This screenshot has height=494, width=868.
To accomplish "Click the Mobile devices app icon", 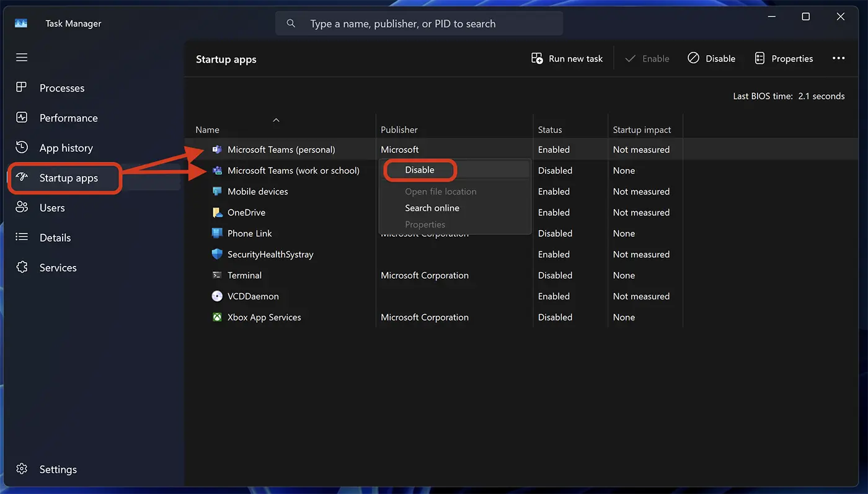I will (217, 192).
